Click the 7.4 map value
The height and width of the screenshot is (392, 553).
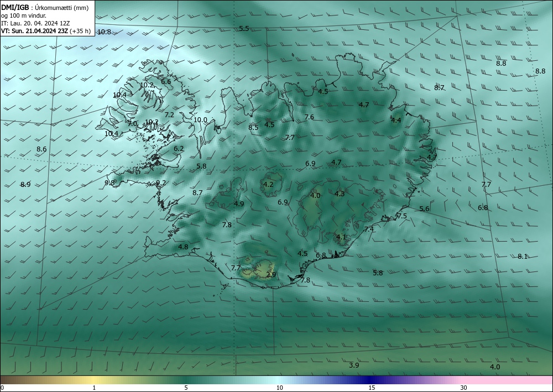coord(368,229)
